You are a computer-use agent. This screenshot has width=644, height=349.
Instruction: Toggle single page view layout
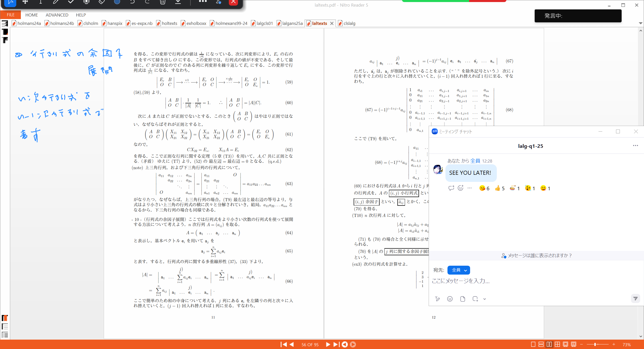click(x=533, y=344)
